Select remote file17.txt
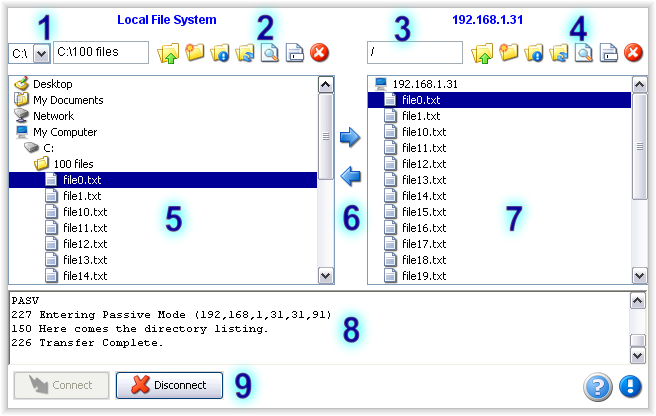Image resolution: width=656 pixels, height=416 pixels. [x=424, y=244]
